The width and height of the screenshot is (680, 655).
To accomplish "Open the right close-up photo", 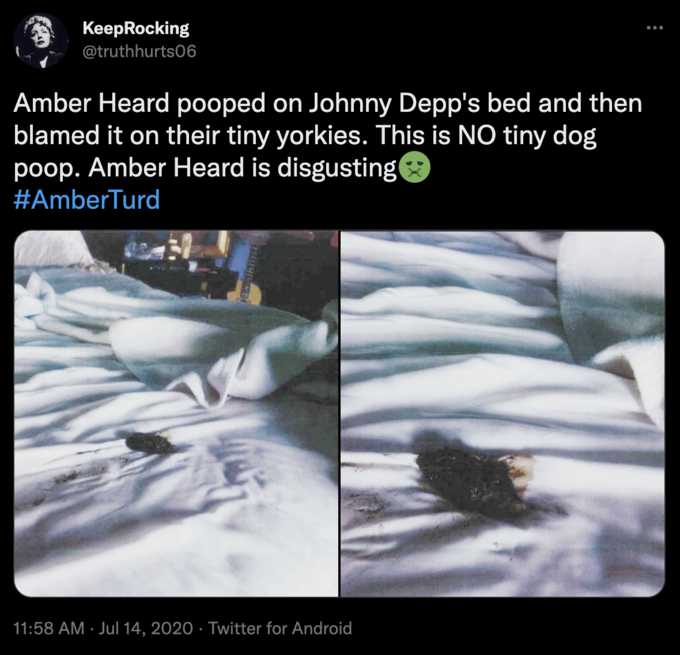I will 503,414.
